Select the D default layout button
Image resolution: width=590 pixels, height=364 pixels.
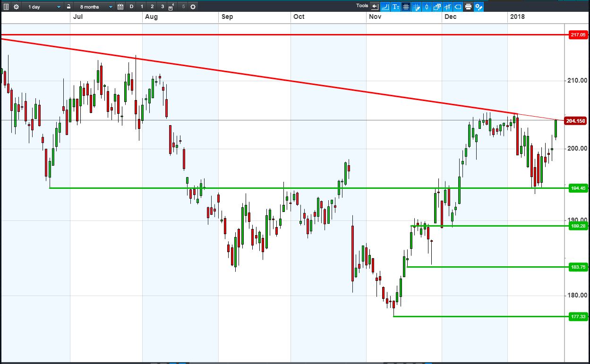132,7
